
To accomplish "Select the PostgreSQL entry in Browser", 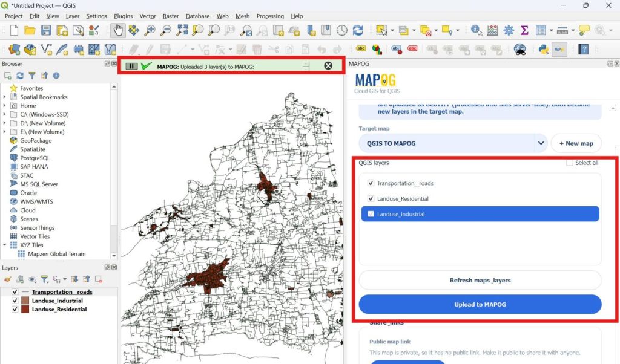I will (x=35, y=158).
